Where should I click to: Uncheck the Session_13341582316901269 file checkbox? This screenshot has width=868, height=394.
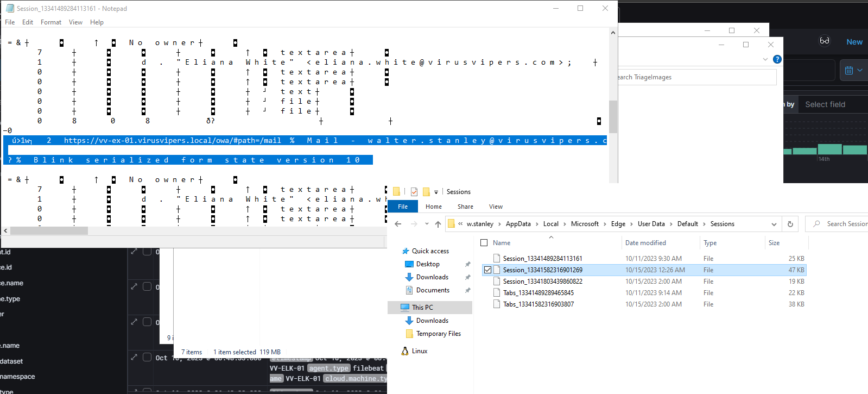pos(487,270)
